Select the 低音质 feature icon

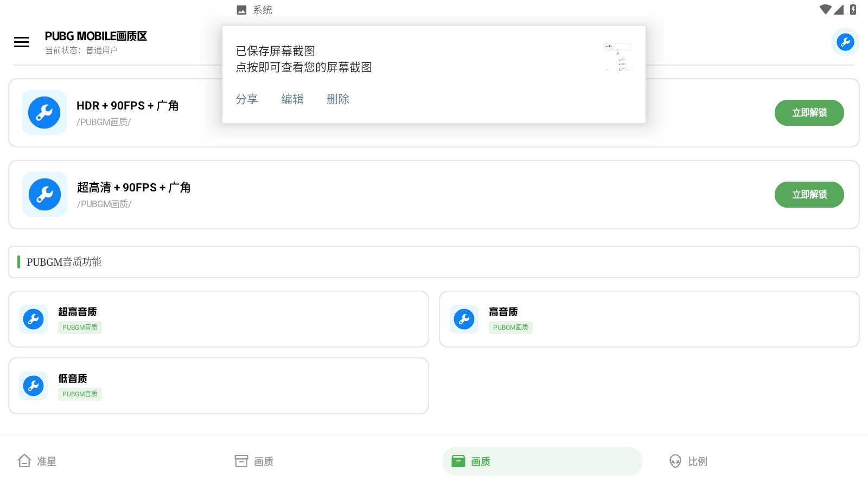33,386
